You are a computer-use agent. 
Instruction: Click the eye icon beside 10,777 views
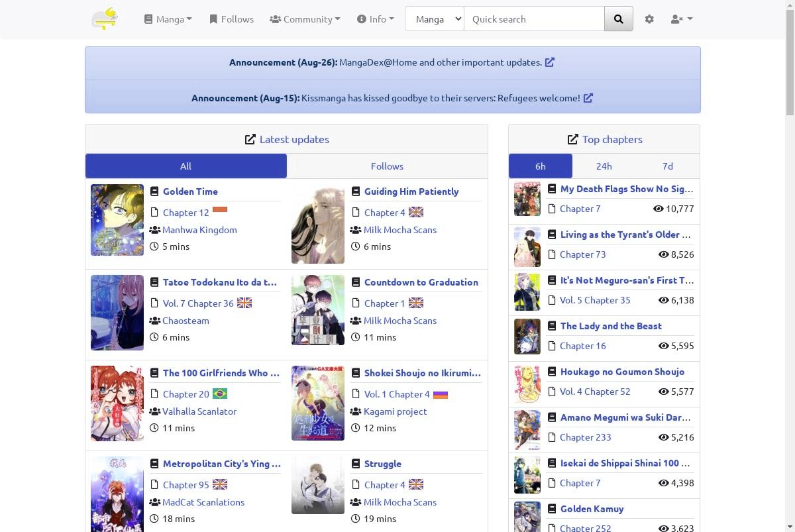pyautogui.click(x=658, y=209)
